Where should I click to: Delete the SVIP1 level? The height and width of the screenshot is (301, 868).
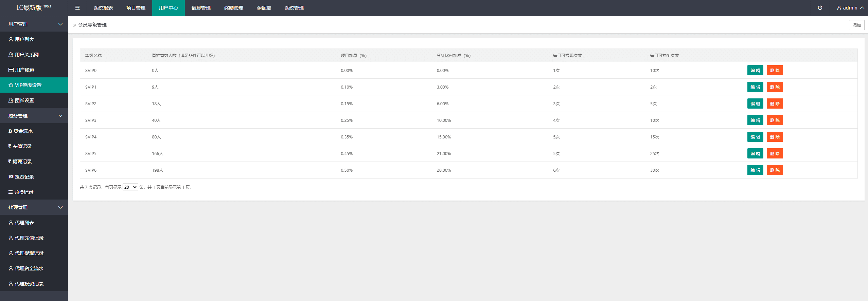pos(775,87)
